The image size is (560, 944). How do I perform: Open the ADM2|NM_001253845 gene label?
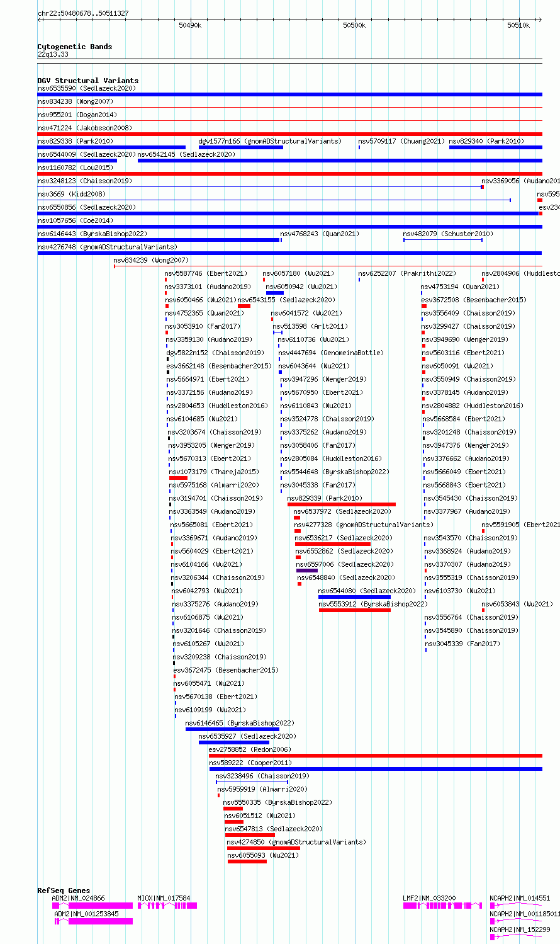[x=86, y=914]
